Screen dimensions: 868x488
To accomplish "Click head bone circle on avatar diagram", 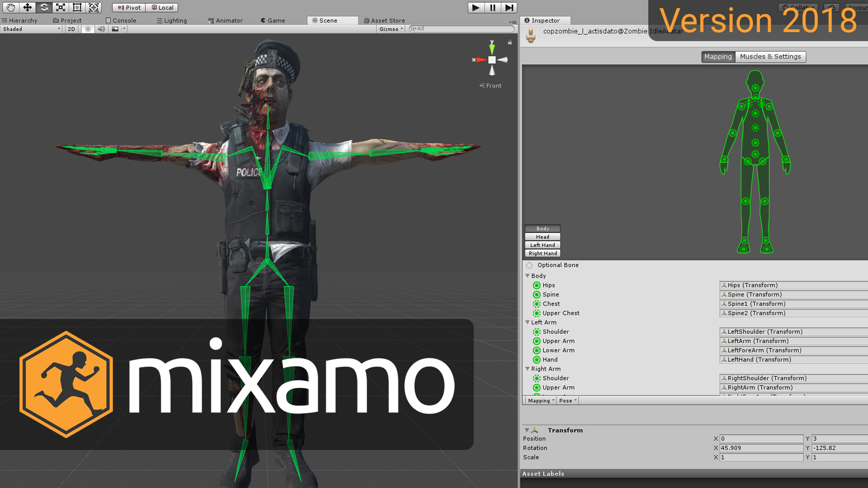I will coord(755,88).
